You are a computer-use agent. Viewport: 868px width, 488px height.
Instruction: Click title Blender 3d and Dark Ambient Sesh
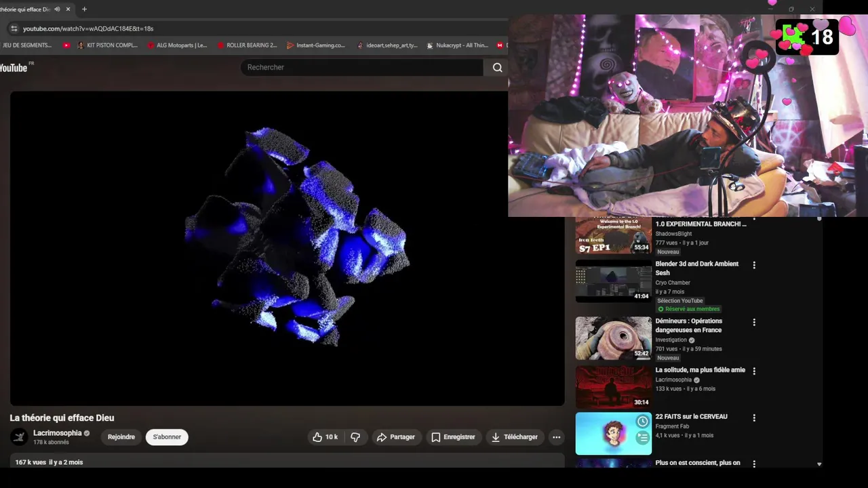tap(697, 268)
